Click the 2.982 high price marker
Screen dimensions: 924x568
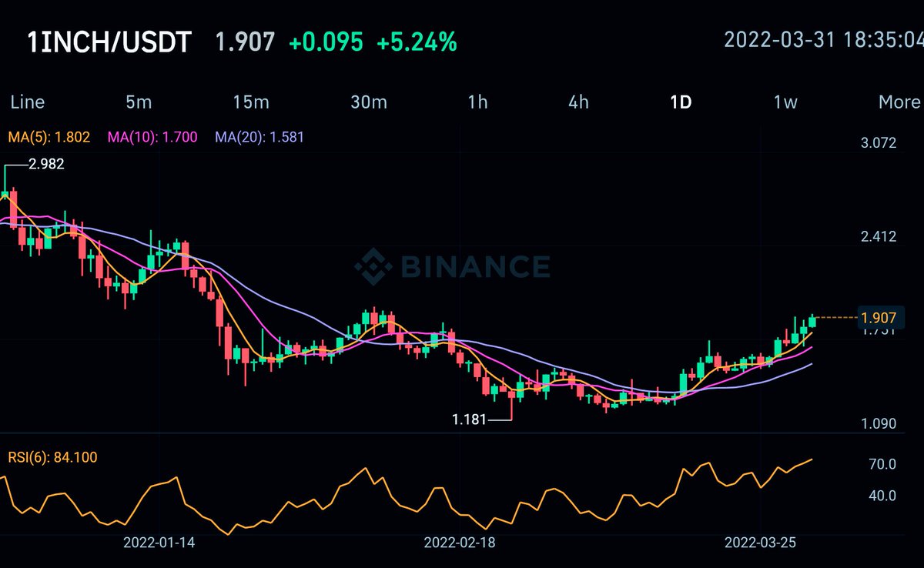46,163
